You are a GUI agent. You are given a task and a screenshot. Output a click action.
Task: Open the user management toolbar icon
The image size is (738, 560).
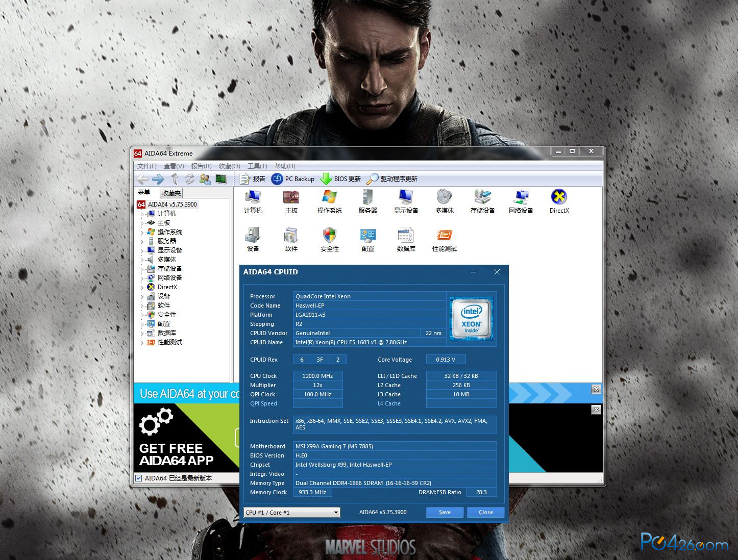[x=206, y=179]
